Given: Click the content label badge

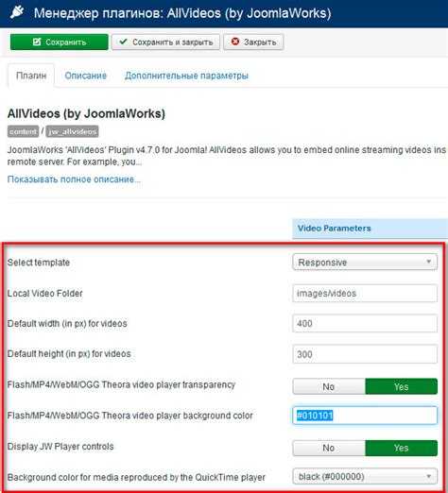Looking at the screenshot, I should [x=23, y=131].
